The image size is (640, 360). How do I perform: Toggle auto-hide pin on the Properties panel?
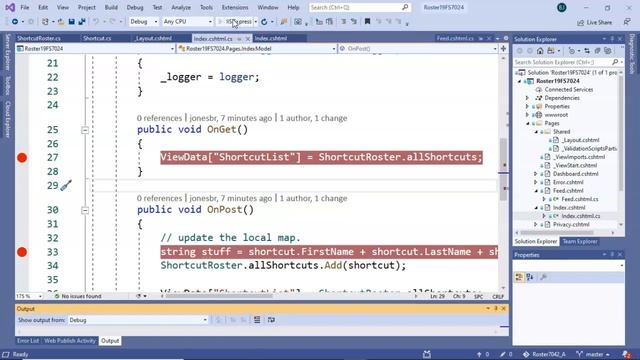coord(612,255)
